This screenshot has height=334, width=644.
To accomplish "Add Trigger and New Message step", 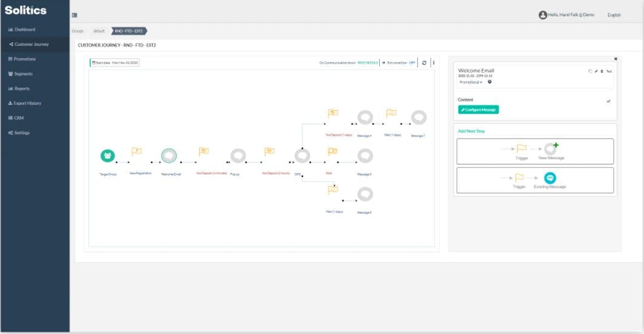I will (535, 151).
